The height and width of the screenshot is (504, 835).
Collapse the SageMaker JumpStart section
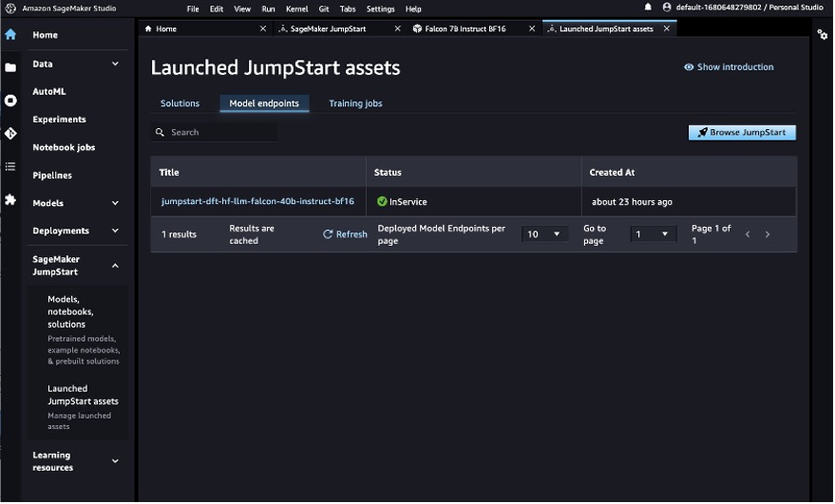(x=115, y=266)
